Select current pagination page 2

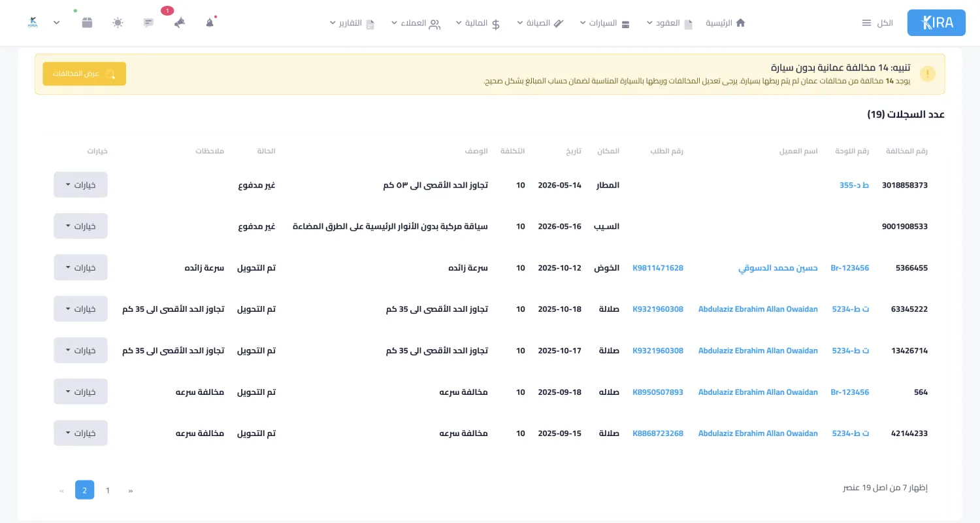point(85,490)
